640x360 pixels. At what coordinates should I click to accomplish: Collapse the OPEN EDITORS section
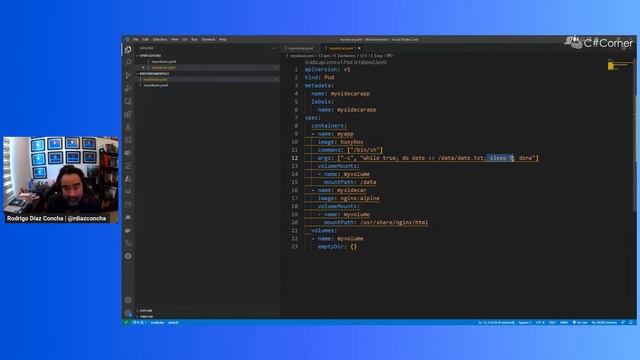pos(150,56)
